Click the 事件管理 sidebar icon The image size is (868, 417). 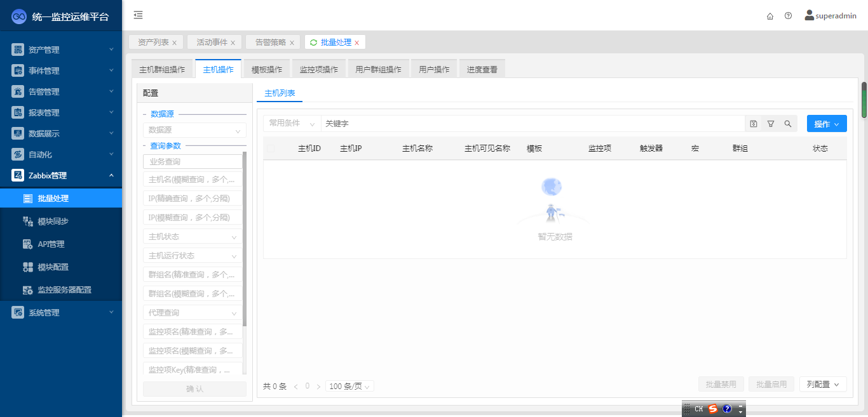tap(18, 70)
